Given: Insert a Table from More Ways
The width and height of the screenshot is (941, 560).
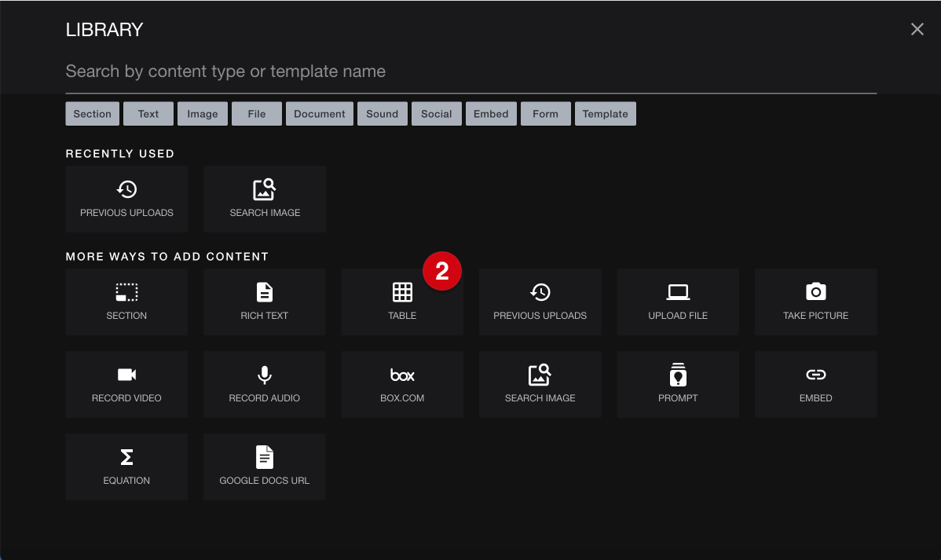Looking at the screenshot, I should [402, 302].
